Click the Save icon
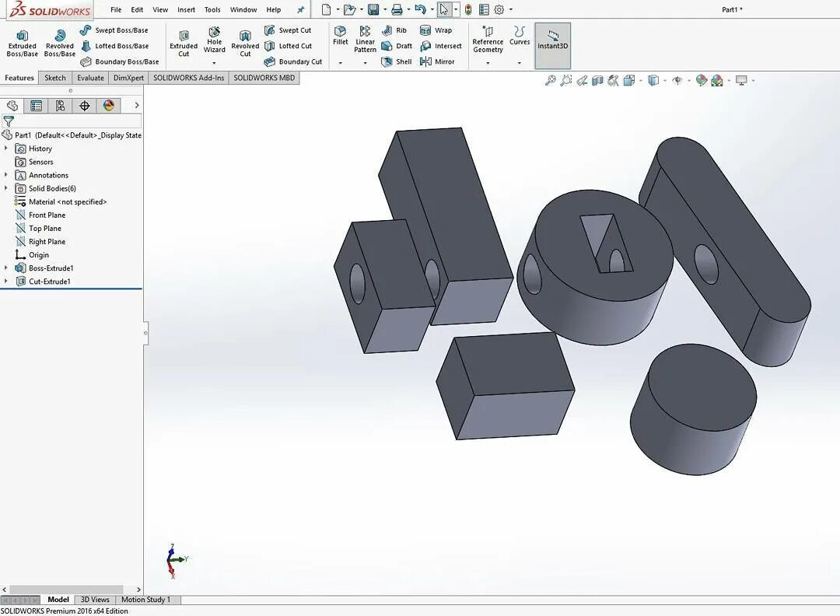840x616 pixels. pos(373,9)
